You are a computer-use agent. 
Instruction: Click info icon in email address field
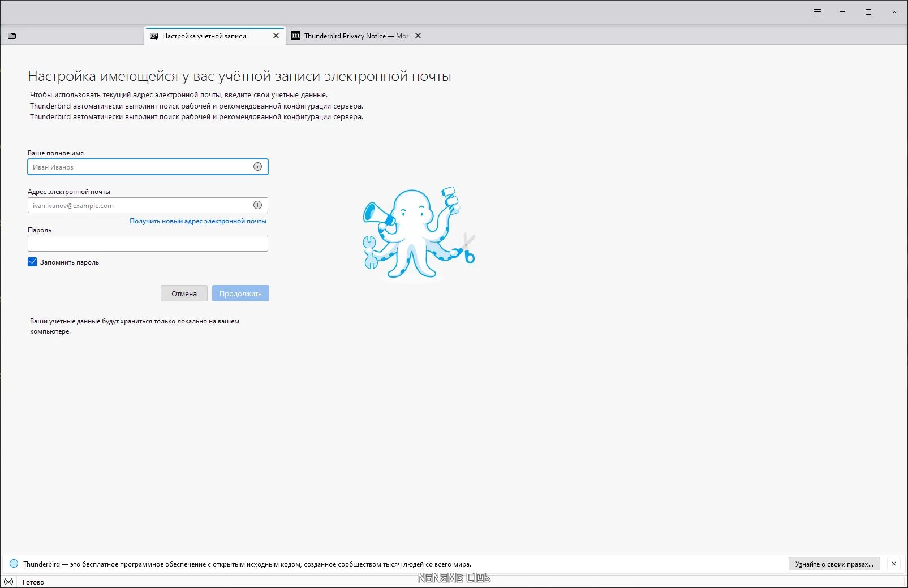click(257, 205)
